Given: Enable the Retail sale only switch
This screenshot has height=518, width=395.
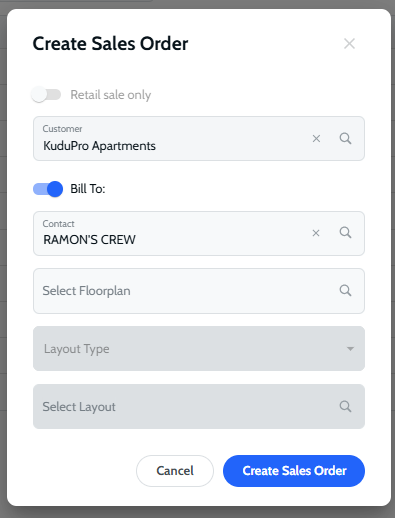Looking at the screenshot, I should pos(46,95).
